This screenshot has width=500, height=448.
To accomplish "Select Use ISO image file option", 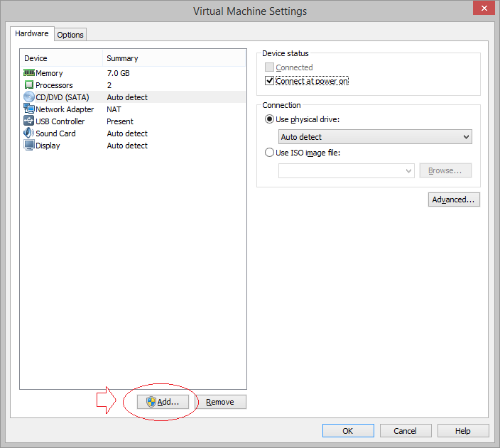I will (269, 153).
